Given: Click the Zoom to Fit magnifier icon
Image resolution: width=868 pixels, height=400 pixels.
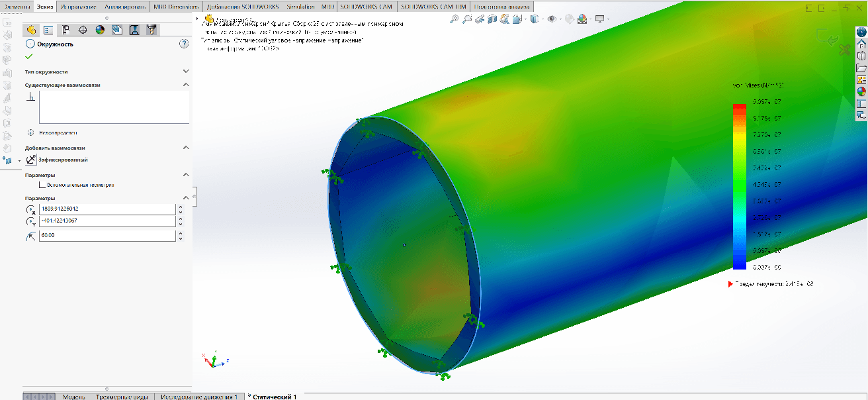Looking at the screenshot, I should pyautogui.click(x=454, y=19).
